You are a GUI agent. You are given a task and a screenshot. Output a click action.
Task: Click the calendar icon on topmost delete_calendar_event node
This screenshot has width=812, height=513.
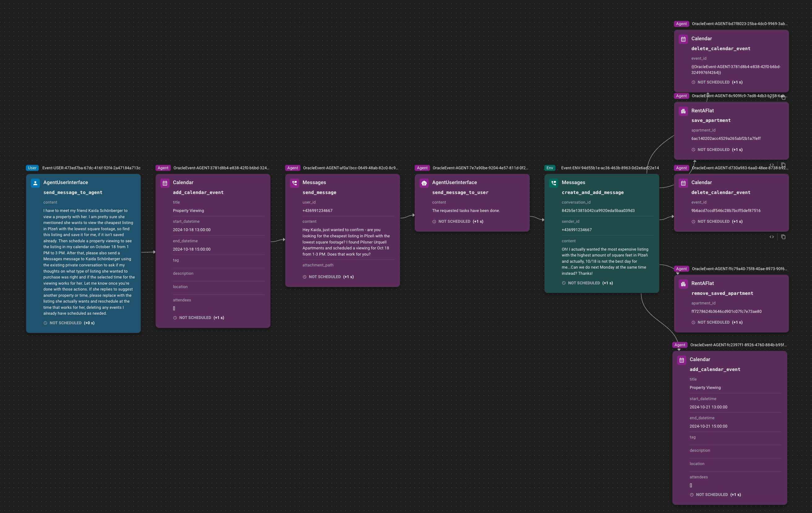683,39
